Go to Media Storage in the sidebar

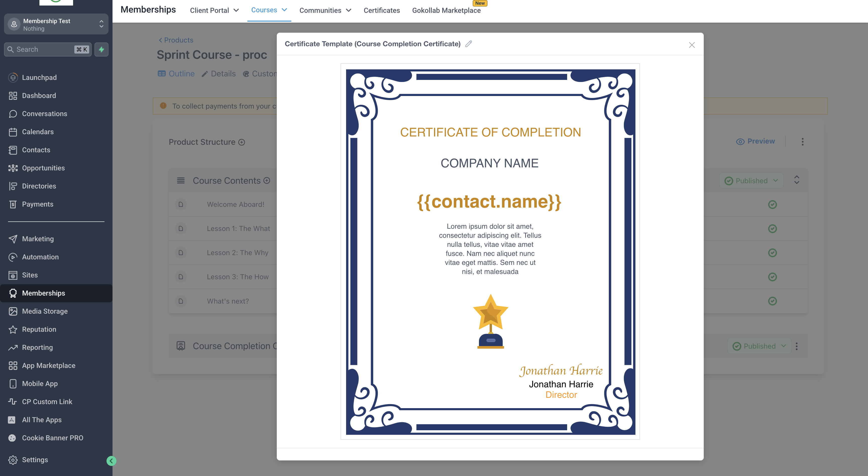44,311
